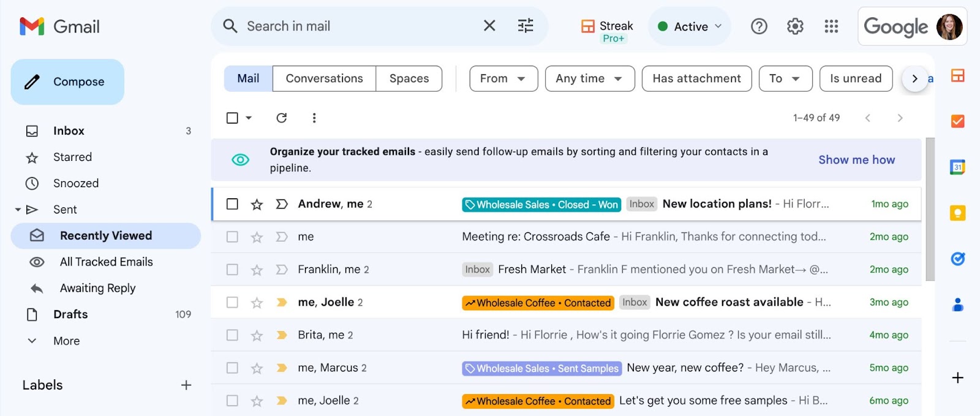Image resolution: width=980 pixels, height=416 pixels.
Task: Open Google apps grid
Action: [831, 26]
